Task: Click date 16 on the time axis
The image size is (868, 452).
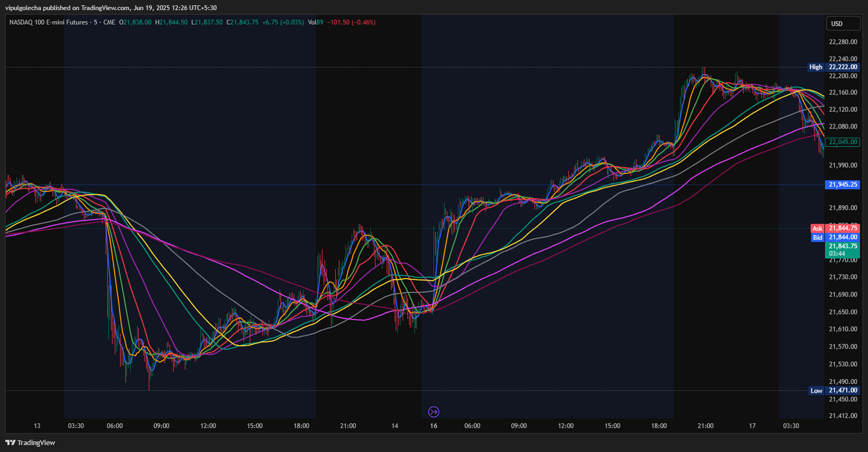Action: point(434,426)
